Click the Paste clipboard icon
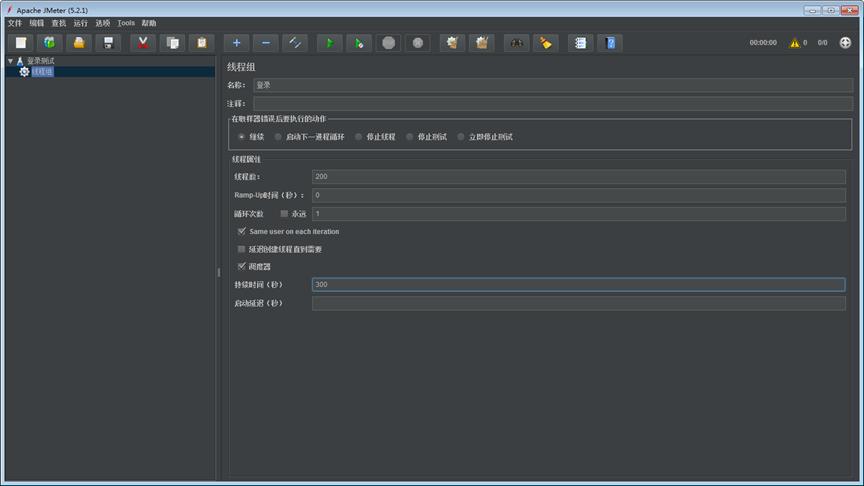The width and height of the screenshot is (864, 486). [x=202, y=43]
